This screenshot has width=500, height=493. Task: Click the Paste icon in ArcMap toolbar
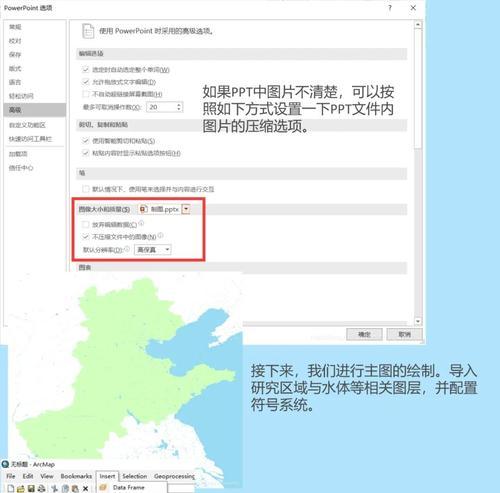pyautogui.click(x=75, y=488)
